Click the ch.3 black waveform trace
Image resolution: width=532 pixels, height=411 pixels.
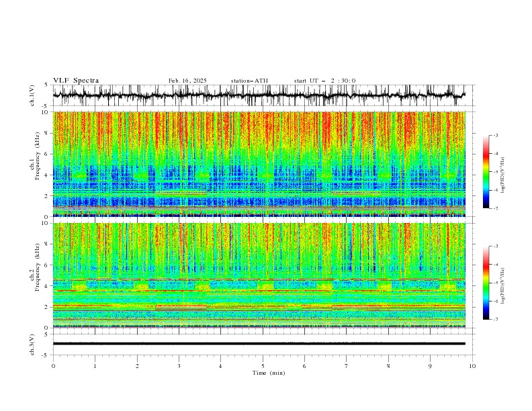coord(259,344)
